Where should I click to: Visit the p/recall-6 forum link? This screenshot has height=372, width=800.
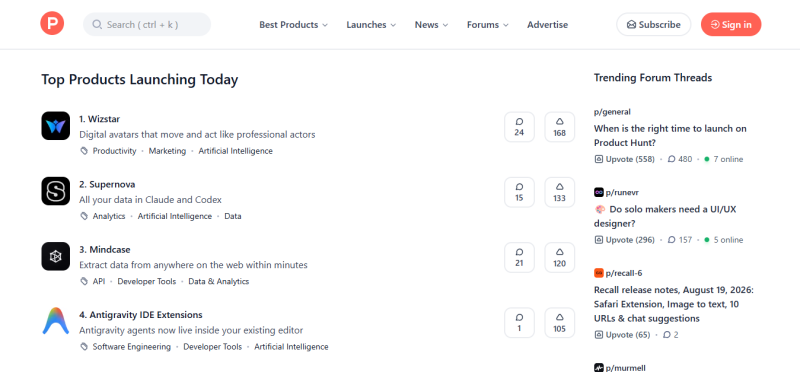coord(624,273)
